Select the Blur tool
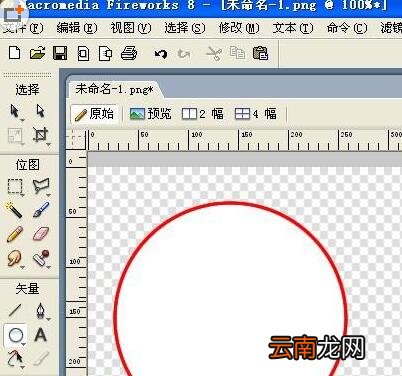This screenshot has height=376, width=402. tap(15, 258)
